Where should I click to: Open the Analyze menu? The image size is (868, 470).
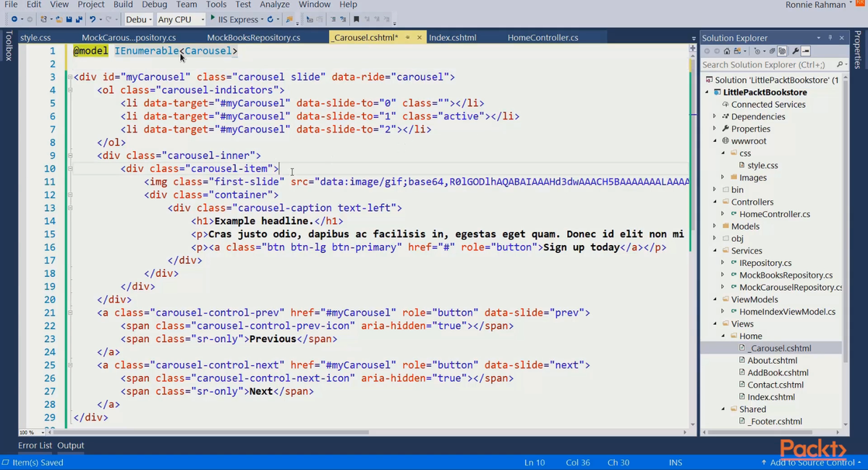coord(275,4)
